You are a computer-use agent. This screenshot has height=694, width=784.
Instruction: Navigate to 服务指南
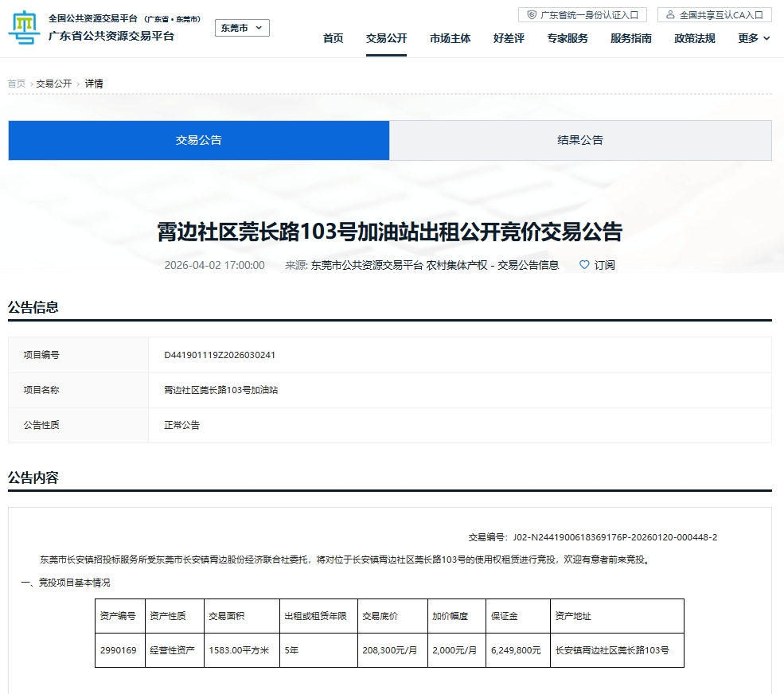tap(630, 38)
